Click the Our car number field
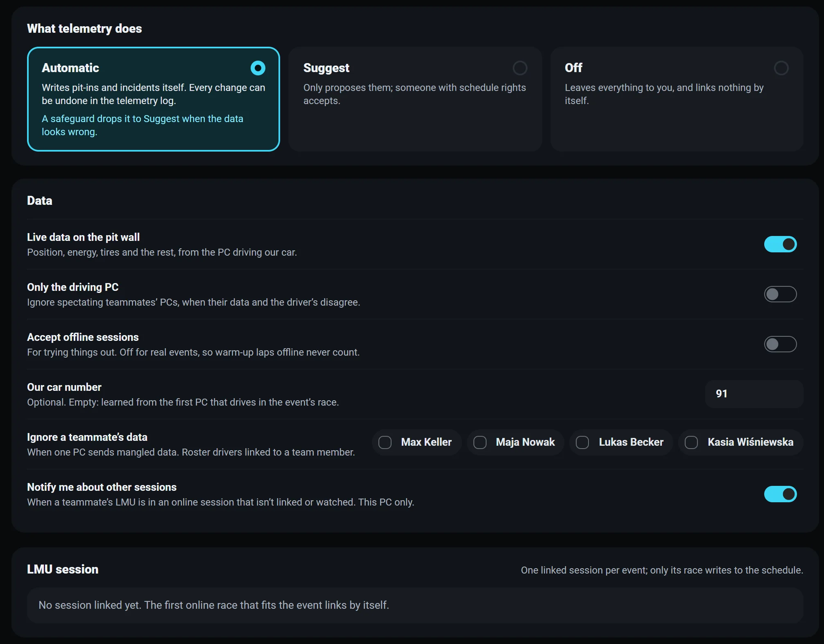This screenshot has width=824, height=644. 754,394
